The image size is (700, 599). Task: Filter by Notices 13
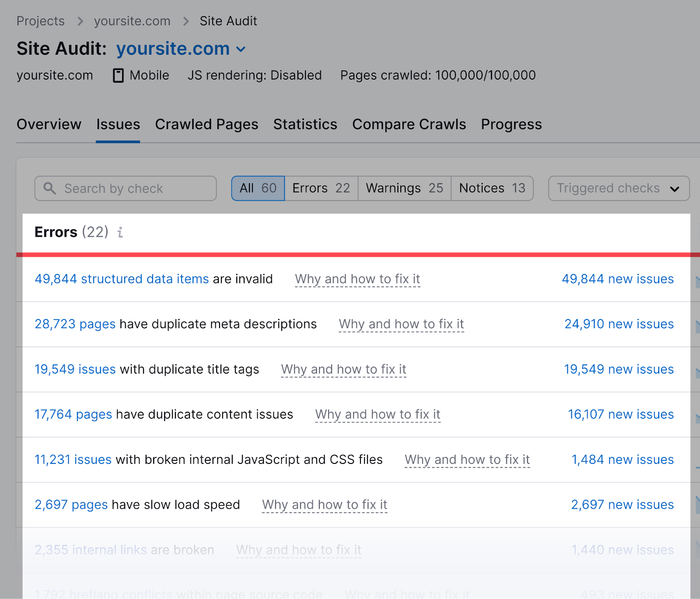(492, 189)
